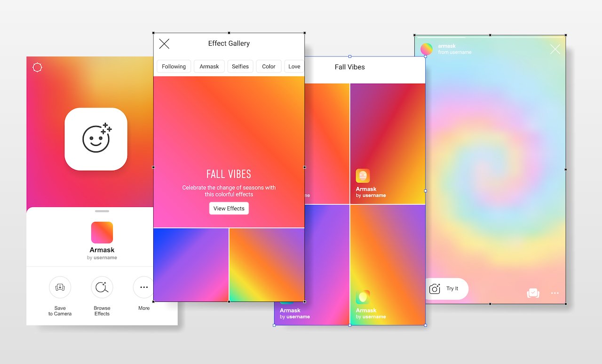Open Browse Effects magnifier icon
The height and width of the screenshot is (364, 602).
[x=102, y=287]
